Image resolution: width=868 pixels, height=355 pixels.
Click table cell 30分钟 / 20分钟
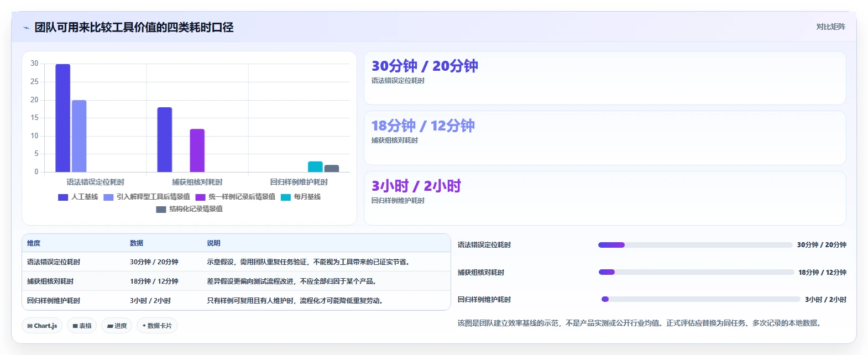click(x=154, y=262)
